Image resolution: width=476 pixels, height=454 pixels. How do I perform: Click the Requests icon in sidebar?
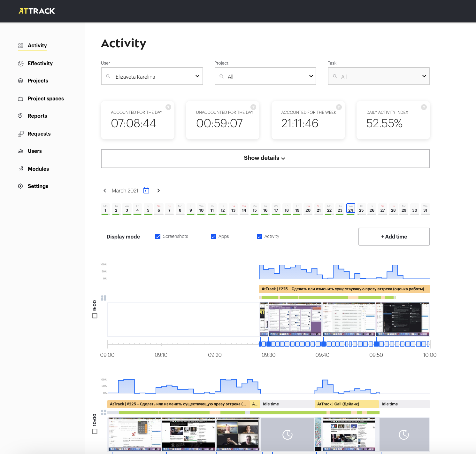pos(21,134)
